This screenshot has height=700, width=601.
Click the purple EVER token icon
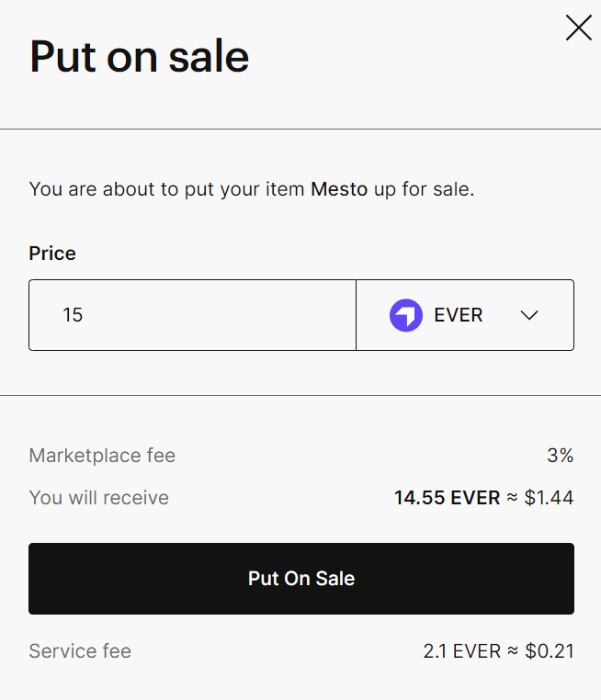(x=406, y=315)
